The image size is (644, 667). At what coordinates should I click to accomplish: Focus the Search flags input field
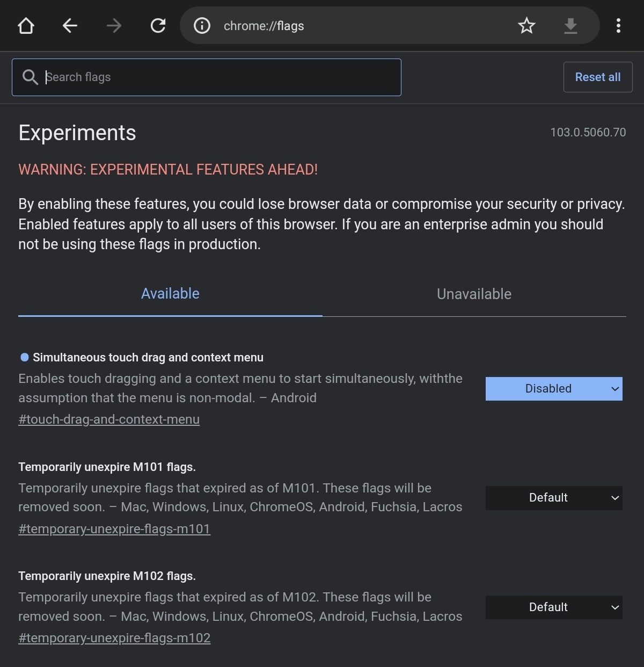point(215,77)
